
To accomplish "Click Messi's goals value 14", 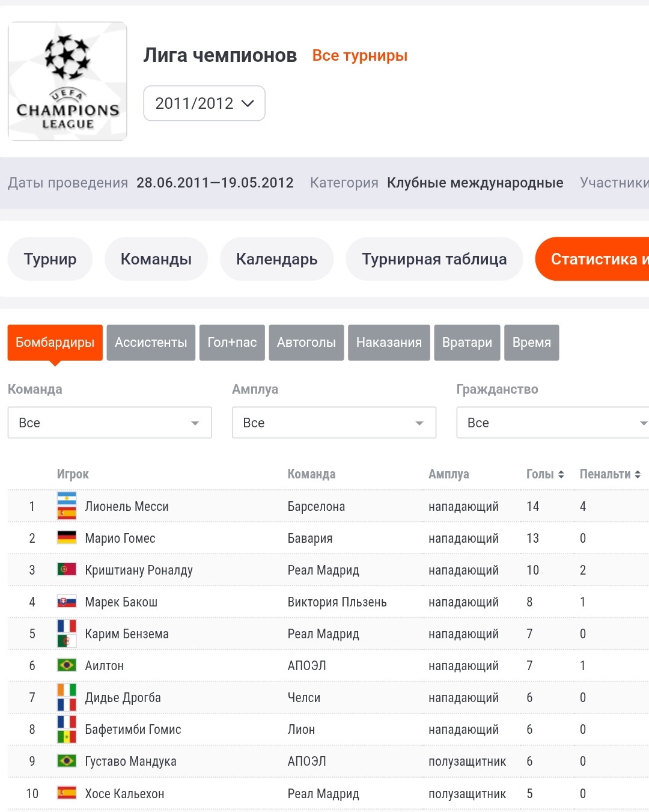I will click(532, 507).
